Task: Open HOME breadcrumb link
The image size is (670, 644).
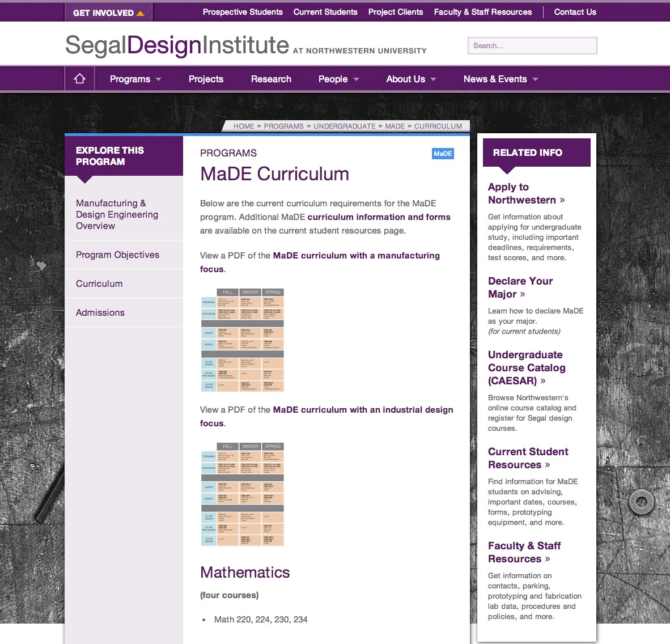Action: pos(244,126)
